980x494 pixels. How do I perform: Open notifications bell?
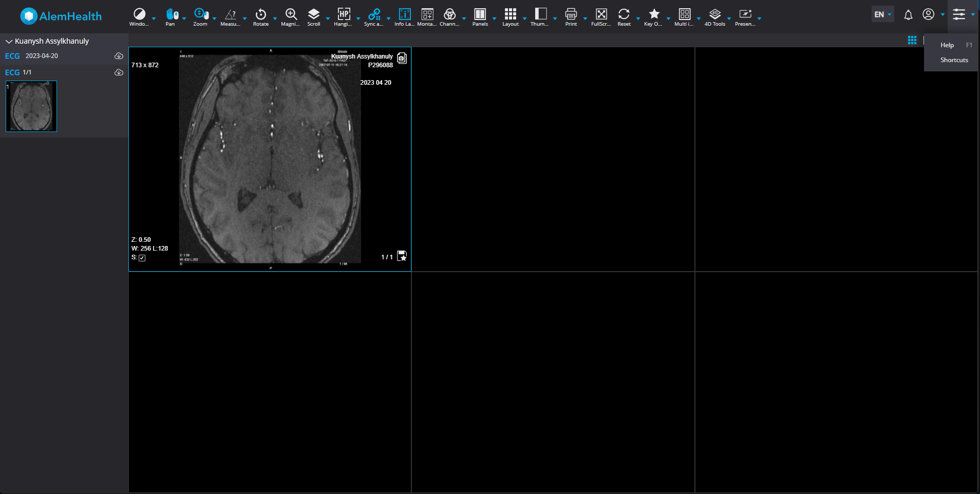[x=908, y=15]
